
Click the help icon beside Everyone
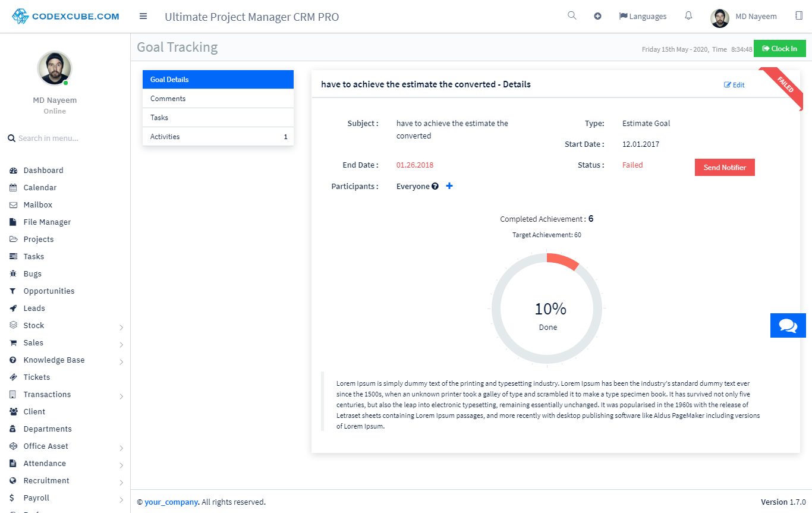(435, 187)
